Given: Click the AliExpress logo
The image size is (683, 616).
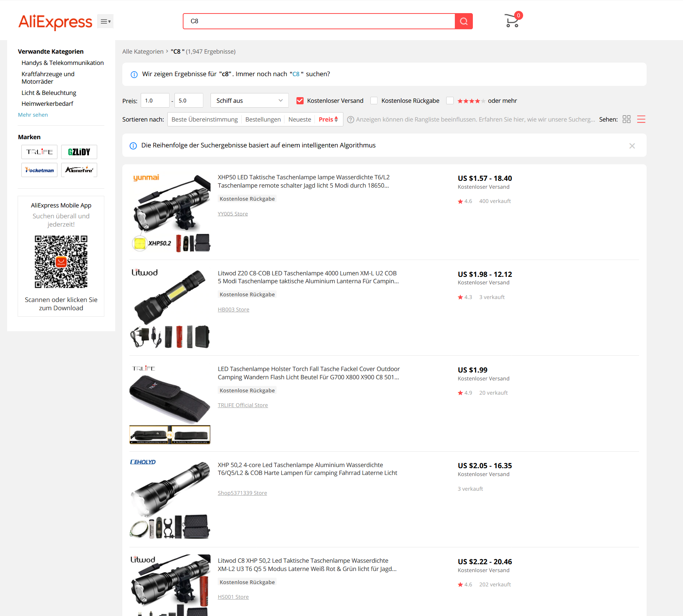Looking at the screenshot, I should [55, 22].
